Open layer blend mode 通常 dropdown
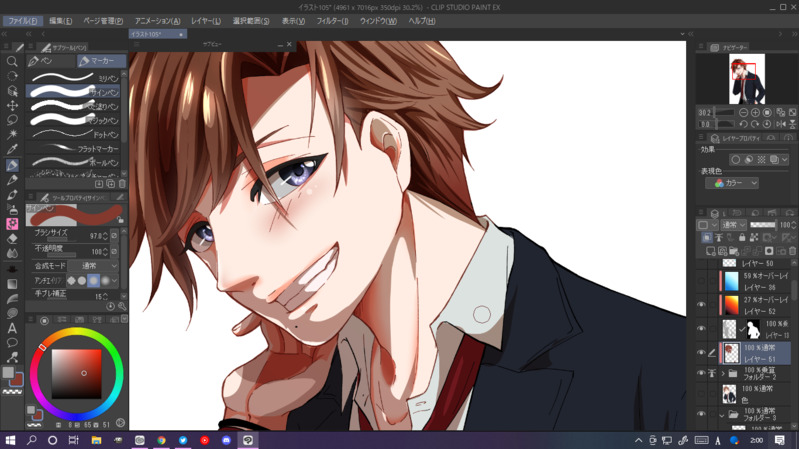799x449 pixels. point(734,225)
